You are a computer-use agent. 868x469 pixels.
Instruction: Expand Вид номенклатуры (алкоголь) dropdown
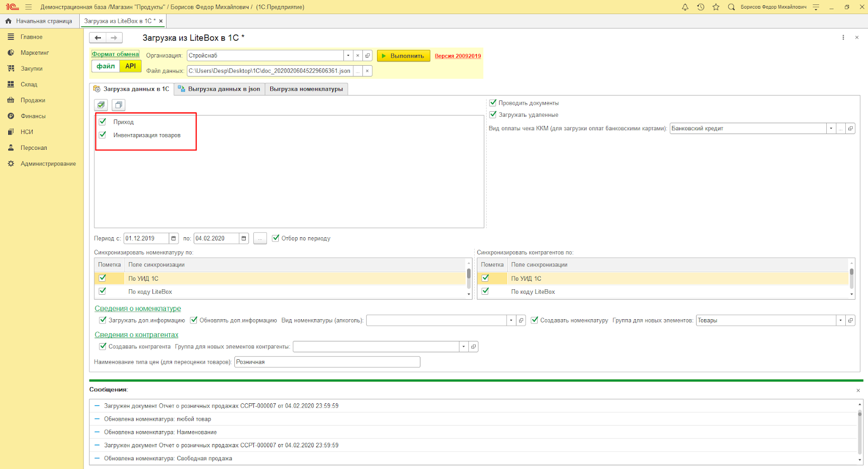tap(511, 320)
